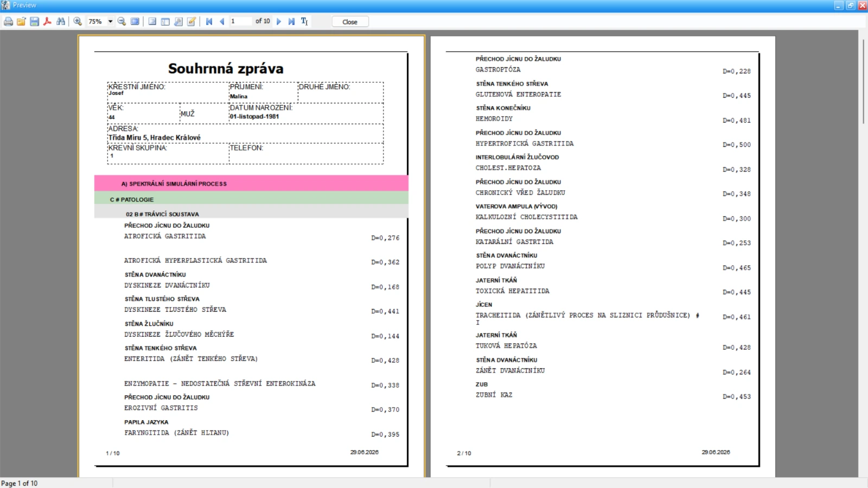Go to the first page
This screenshot has width=868, height=488.
pos(209,22)
